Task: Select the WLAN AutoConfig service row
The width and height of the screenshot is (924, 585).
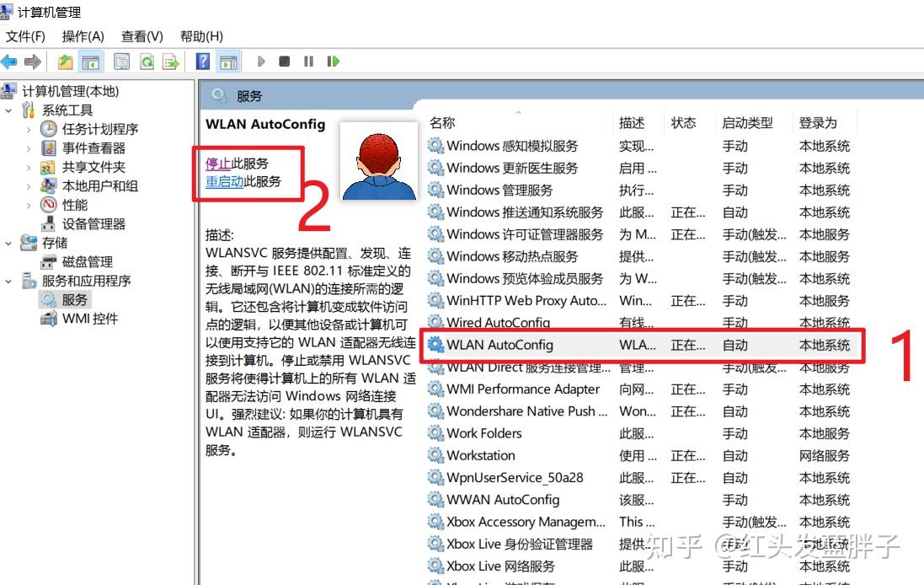Action: tap(643, 345)
